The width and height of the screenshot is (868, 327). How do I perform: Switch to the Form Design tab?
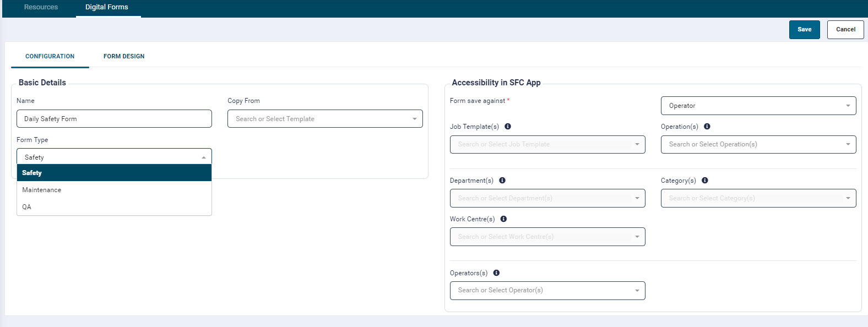click(124, 56)
